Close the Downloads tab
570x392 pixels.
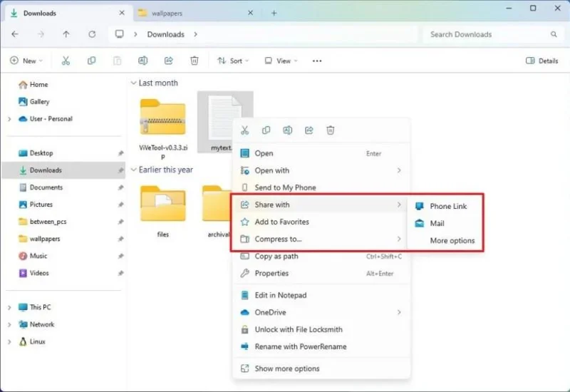click(x=122, y=13)
